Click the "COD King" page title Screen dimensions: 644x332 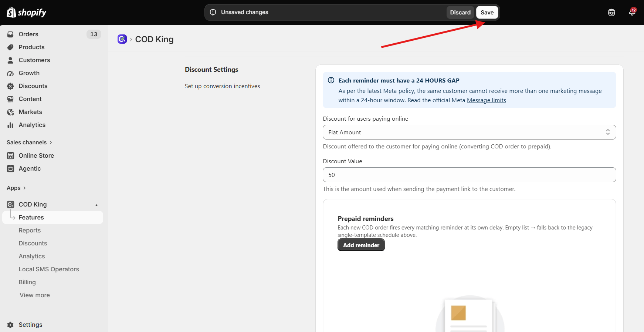(154, 39)
